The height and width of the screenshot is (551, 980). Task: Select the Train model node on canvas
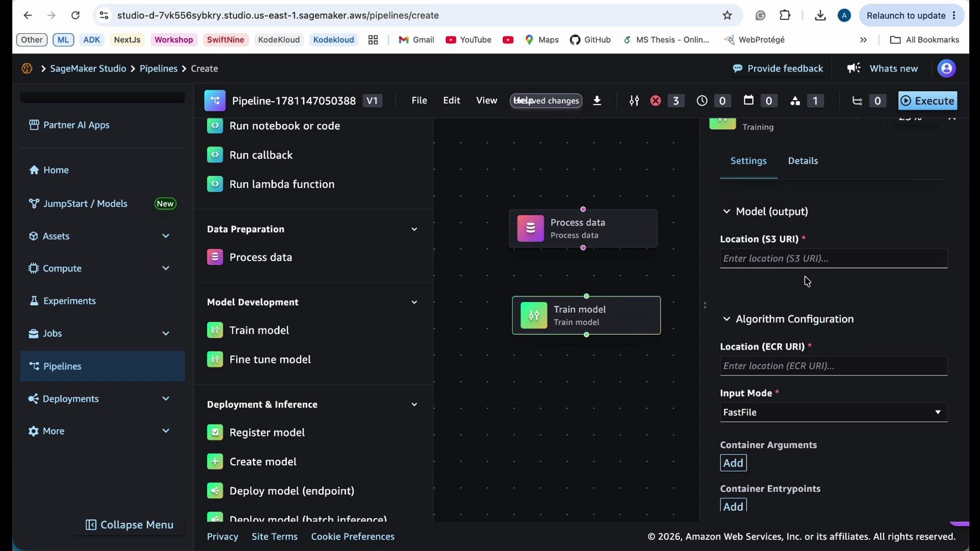coord(586,316)
